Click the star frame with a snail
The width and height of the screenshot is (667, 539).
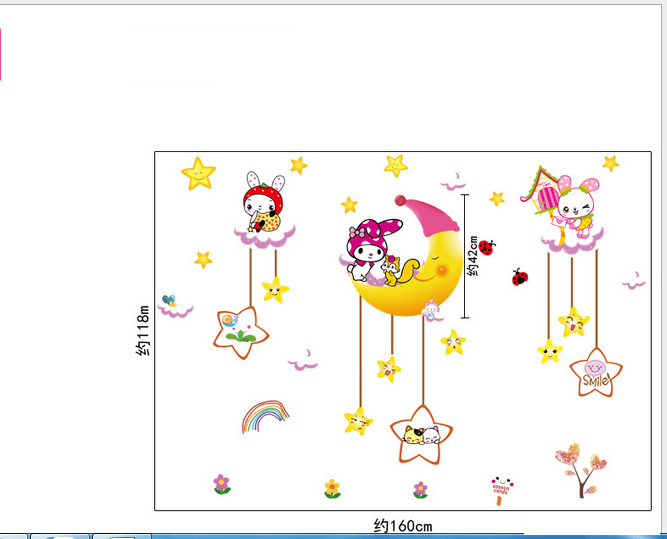241,332
